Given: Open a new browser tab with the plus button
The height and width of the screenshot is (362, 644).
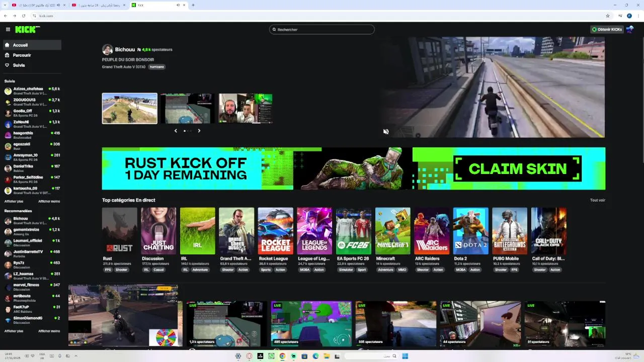Looking at the screenshot, I should (193, 5).
